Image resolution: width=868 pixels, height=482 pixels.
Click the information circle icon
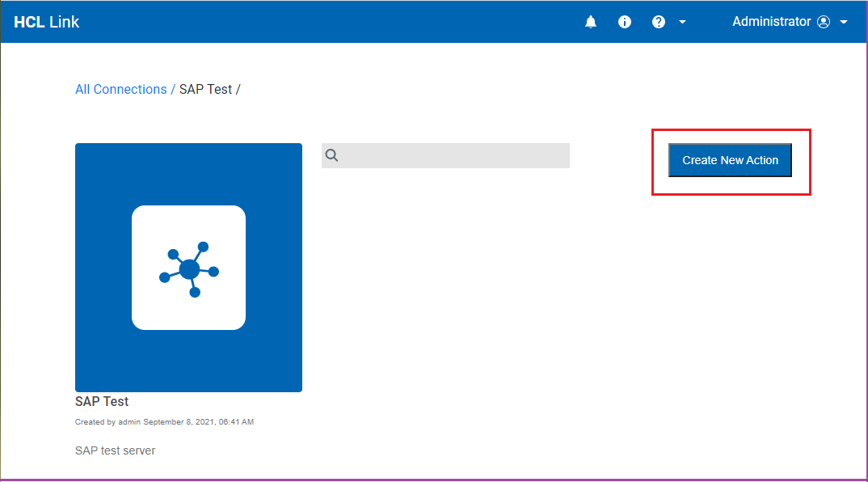point(625,22)
